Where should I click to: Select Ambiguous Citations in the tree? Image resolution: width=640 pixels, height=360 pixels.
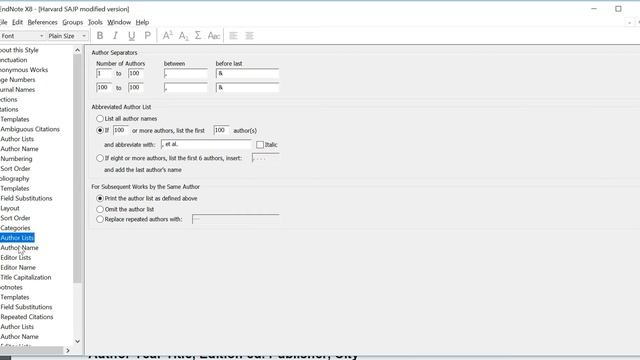pyautogui.click(x=30, y=129)
